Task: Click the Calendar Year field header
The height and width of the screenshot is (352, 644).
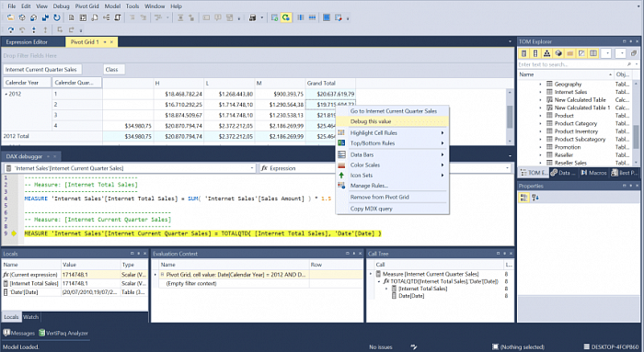Action: pos(27,83)
